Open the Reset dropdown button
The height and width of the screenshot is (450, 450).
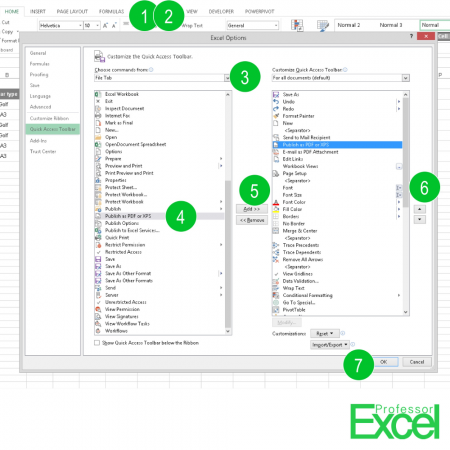tap(325, 333)
